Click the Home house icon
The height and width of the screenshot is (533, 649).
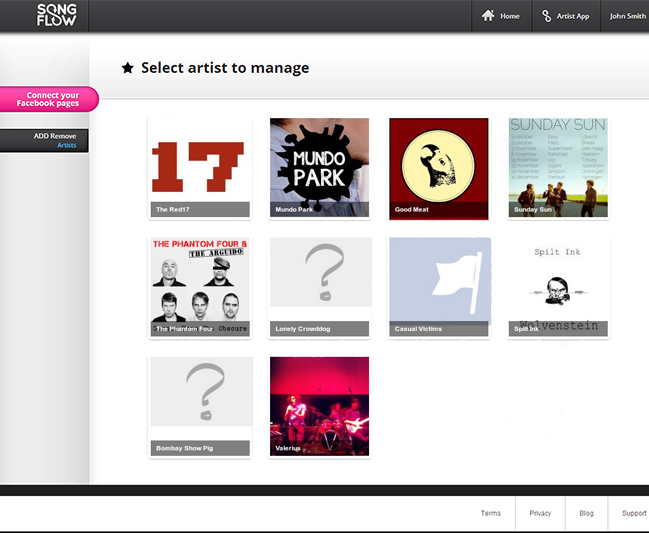point(488,16)
